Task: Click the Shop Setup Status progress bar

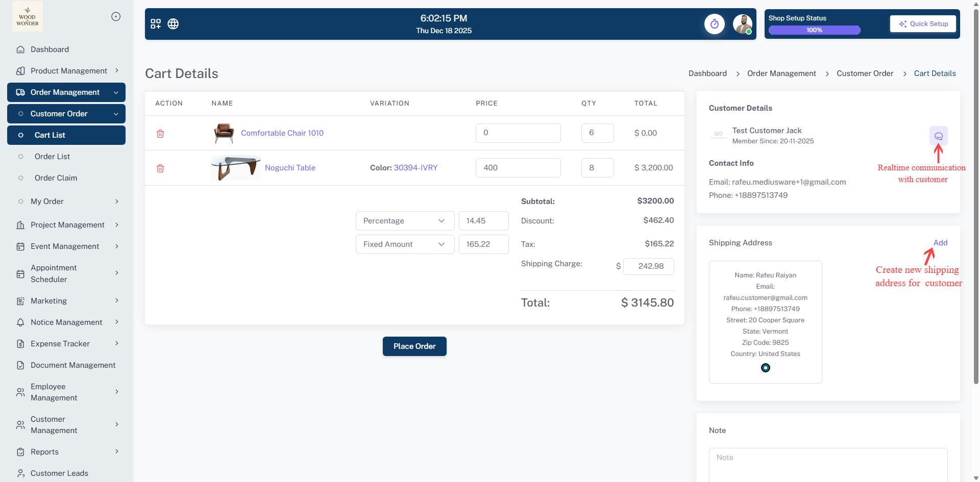Action: [x=814, y=30]
